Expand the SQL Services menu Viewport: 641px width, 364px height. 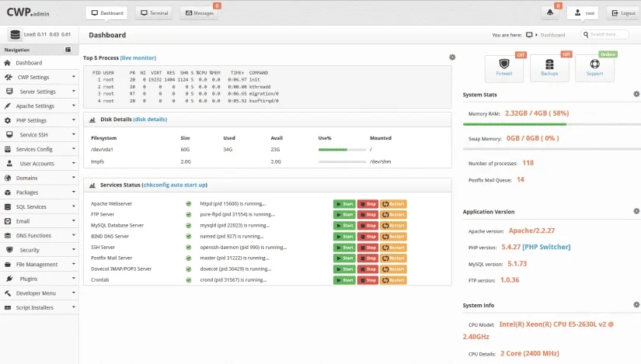(x=74, y=206)
